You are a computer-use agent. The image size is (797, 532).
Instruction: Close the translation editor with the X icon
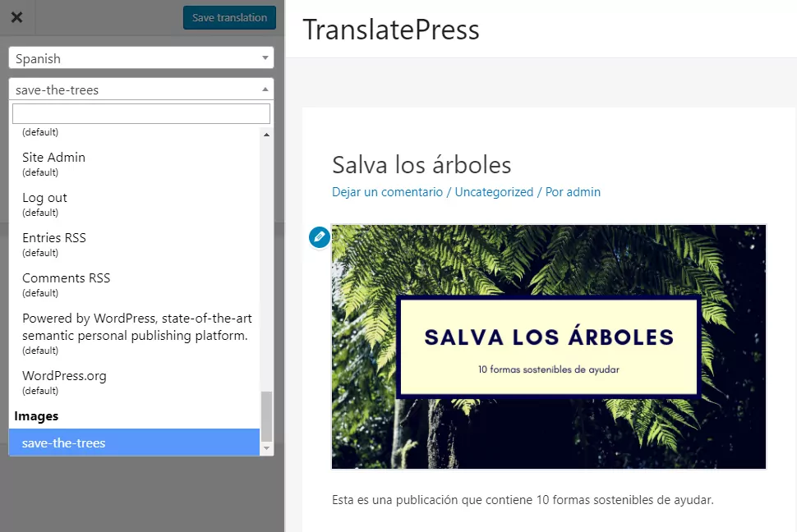[16, 17]
